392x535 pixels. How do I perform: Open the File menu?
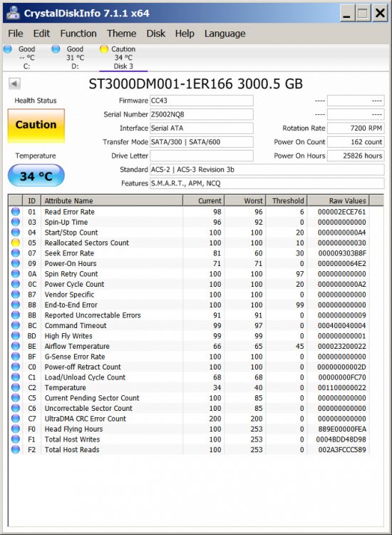16,34
